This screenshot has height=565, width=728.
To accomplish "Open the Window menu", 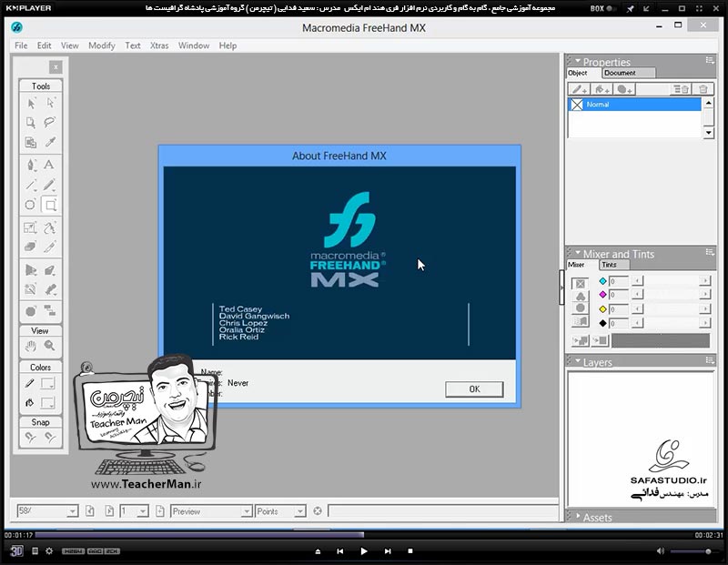I will (194, 45).
